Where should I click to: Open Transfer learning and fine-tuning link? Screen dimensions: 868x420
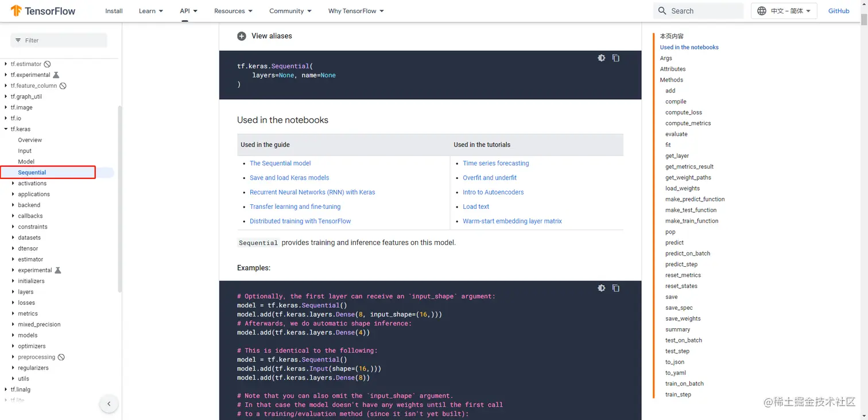pyautogui.click(x=295, y=207)
